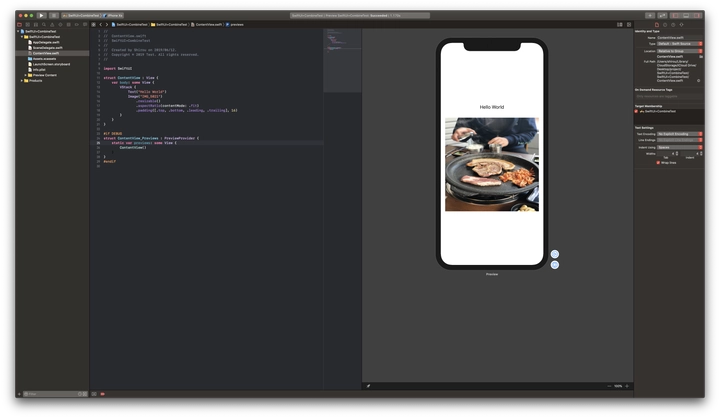
Task: Zoom out on the canvas preview
Action: point(609,386)
